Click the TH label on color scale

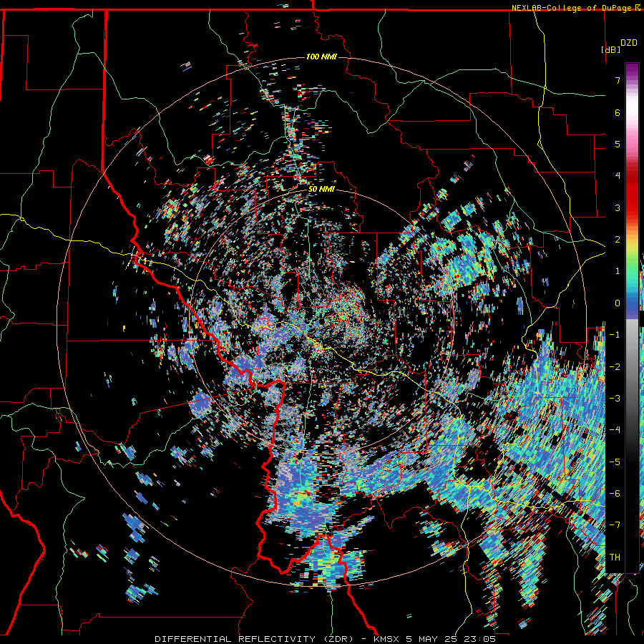[x=615, y=557]
